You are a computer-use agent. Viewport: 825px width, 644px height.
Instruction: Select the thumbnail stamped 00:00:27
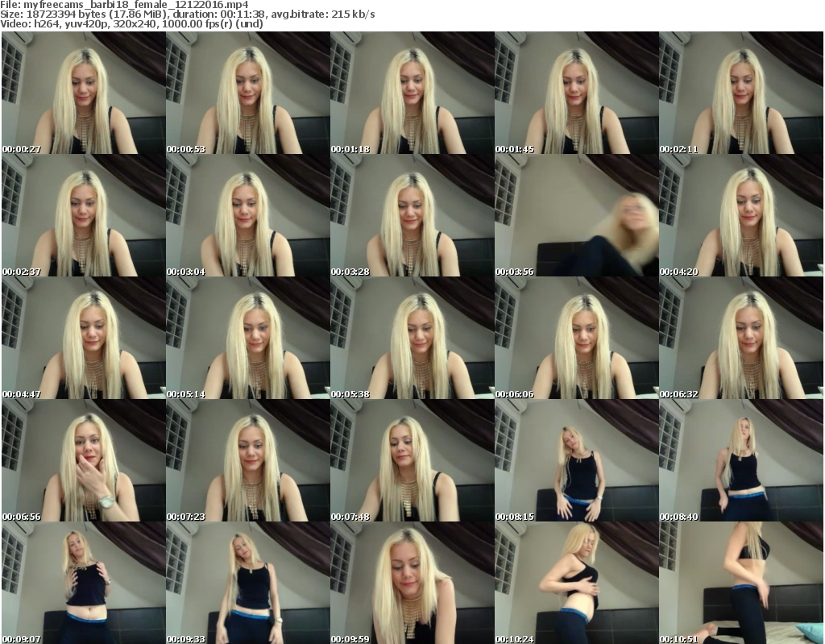[84, 93]
